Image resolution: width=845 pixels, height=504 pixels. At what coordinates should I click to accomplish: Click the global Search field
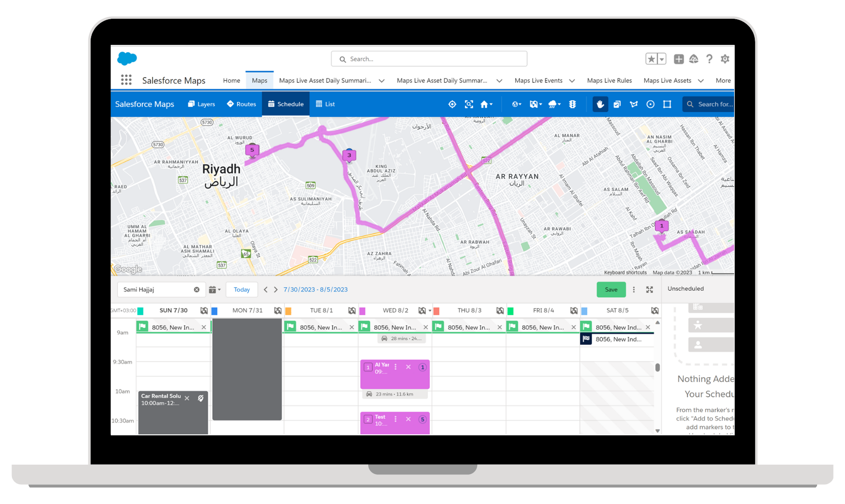(429, 59)
